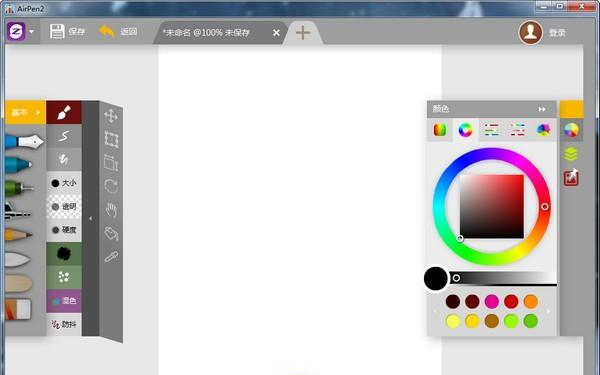Select the eyedropper color picker tool
This screenshot has height=375, width=600.
[x=111, y=257]
